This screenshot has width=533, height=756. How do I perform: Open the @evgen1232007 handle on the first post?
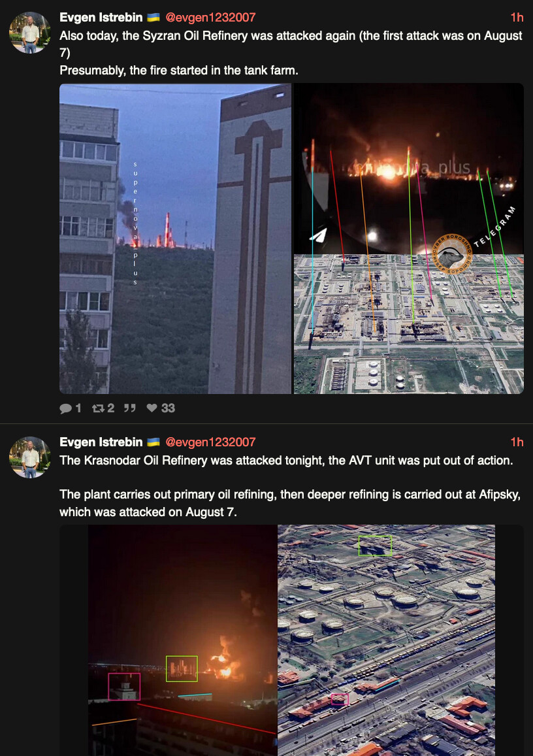[x=210, y=18]
